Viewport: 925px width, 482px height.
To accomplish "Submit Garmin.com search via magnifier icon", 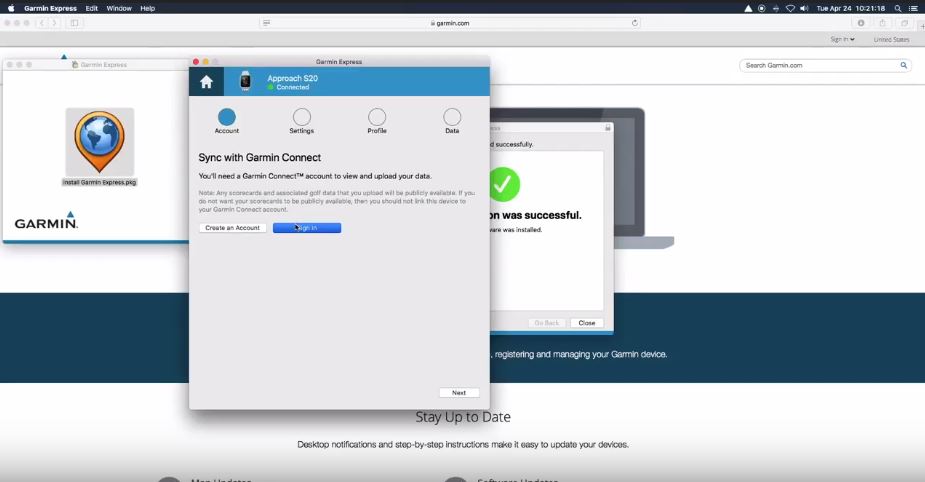I will click(903, 65).
